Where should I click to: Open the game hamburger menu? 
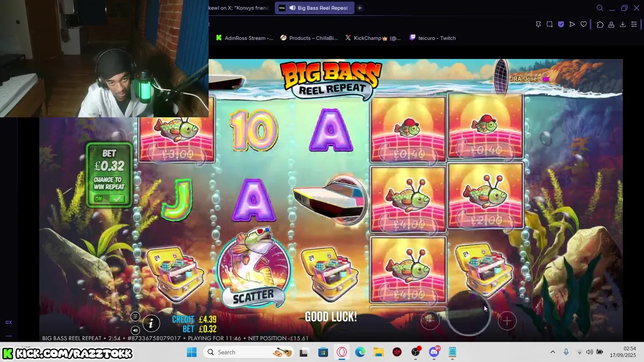click(x=135, y=317)
